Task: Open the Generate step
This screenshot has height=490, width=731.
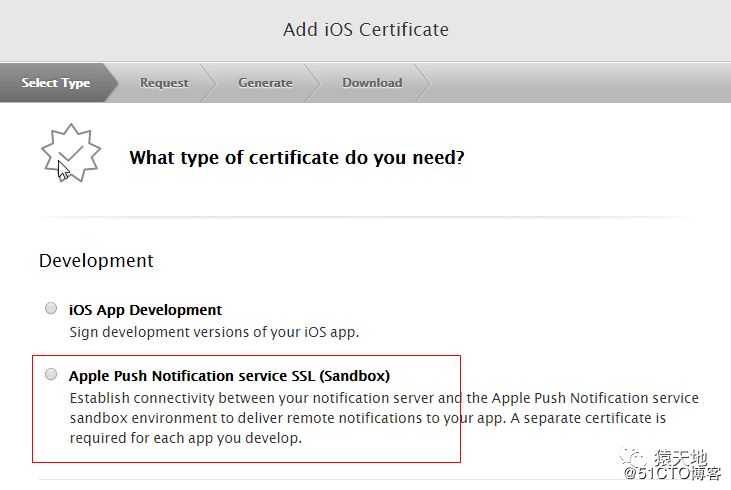Action: (265, 83)
